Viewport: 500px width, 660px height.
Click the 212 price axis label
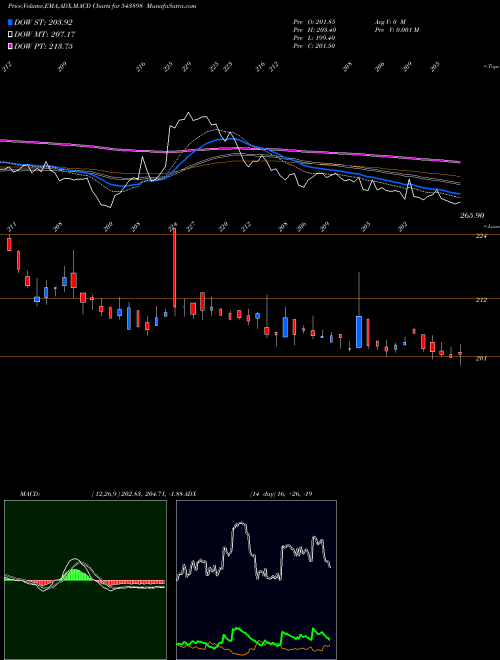click(x=481, y=300)
